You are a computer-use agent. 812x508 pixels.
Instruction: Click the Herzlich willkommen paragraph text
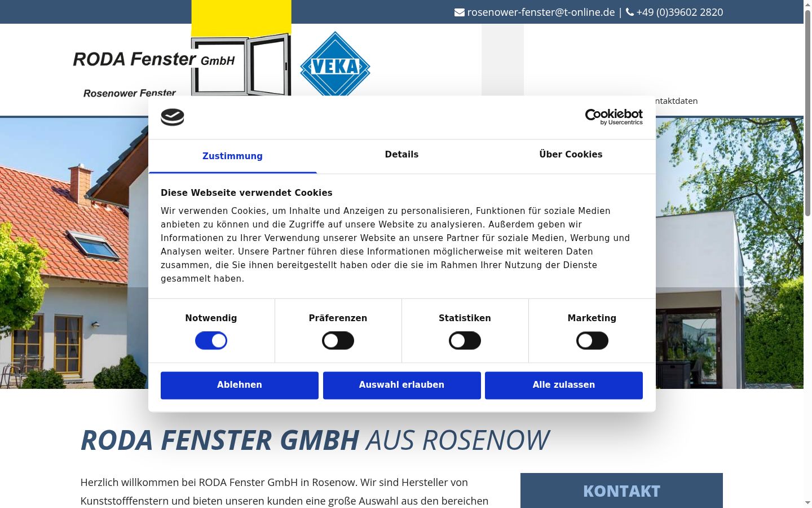click(x=284, y=492)
